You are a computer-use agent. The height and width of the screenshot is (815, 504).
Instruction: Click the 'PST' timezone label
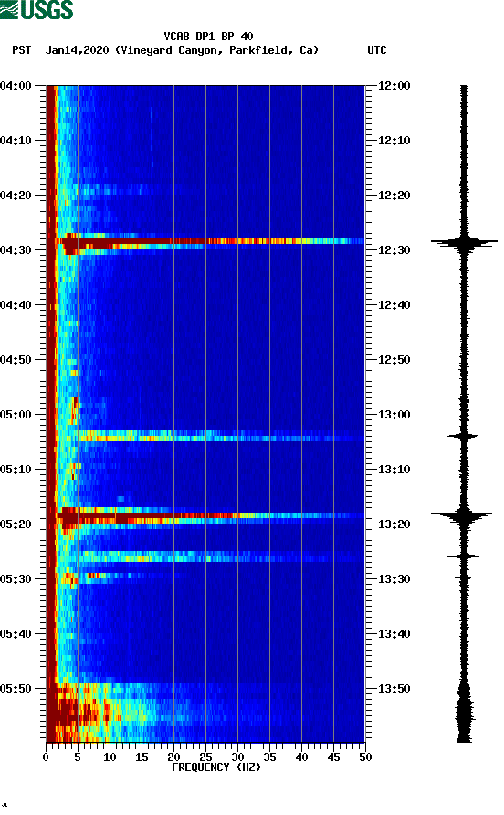(22, 50)
